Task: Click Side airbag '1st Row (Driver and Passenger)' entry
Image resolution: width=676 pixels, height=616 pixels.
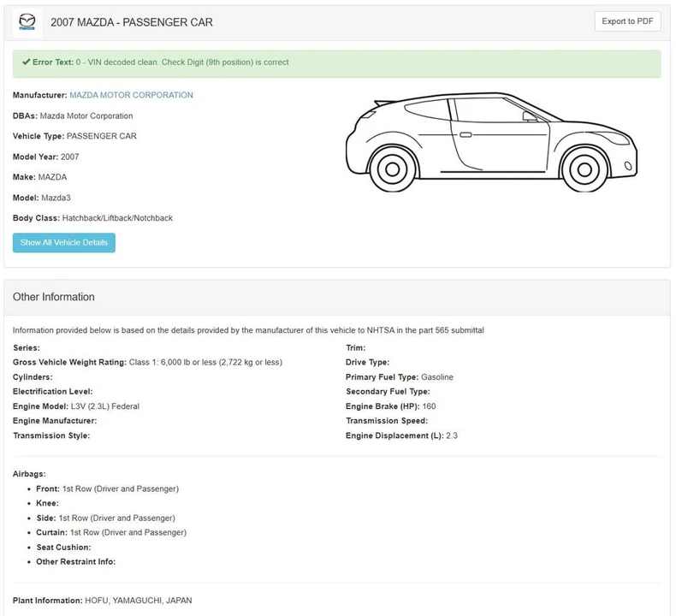Action: coord(117,518)
